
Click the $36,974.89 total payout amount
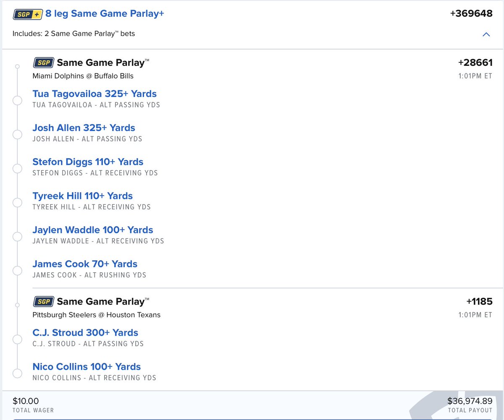coord(470,401)
